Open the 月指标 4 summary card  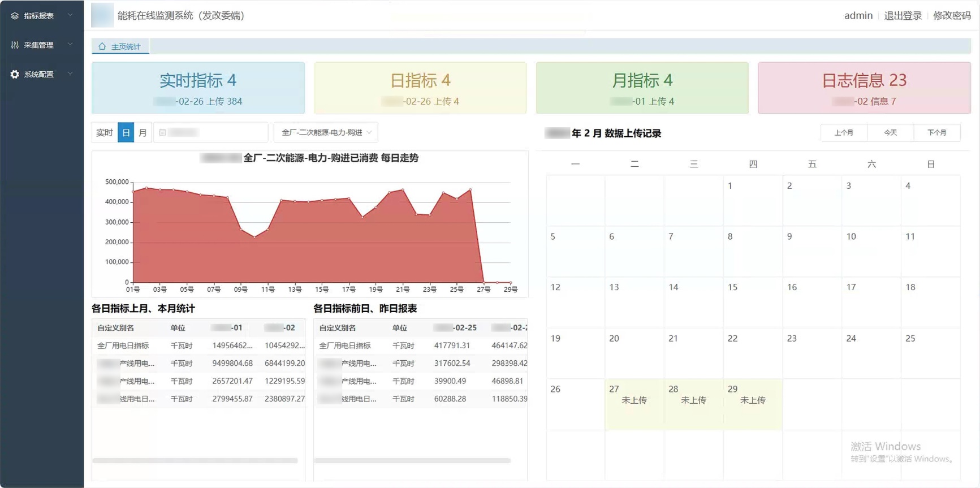pos(642,88)
